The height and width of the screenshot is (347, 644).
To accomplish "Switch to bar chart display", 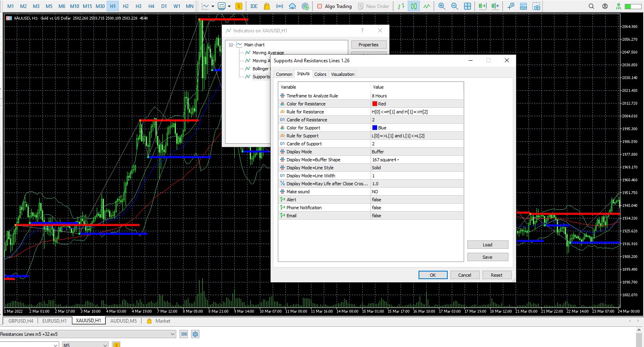I will point(401,6).
